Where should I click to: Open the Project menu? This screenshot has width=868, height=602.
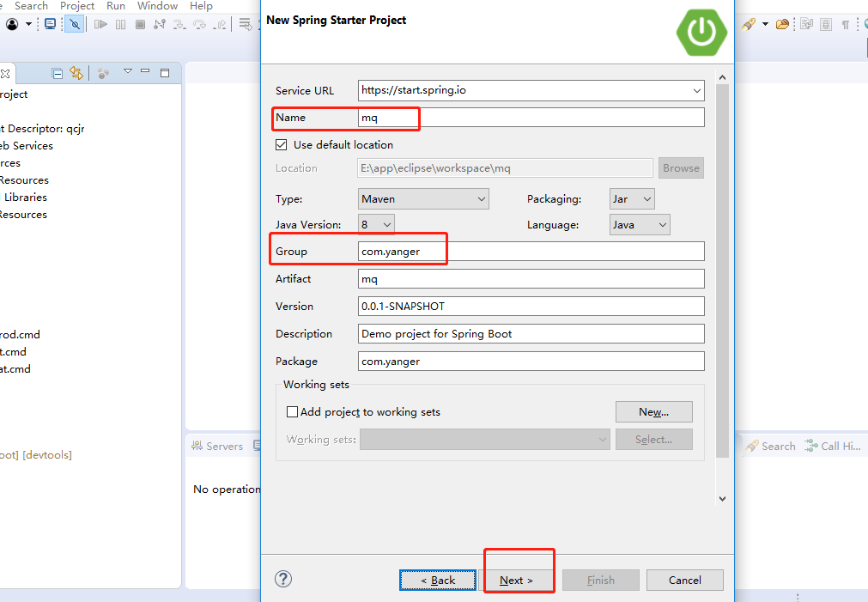tap(76, 6)
